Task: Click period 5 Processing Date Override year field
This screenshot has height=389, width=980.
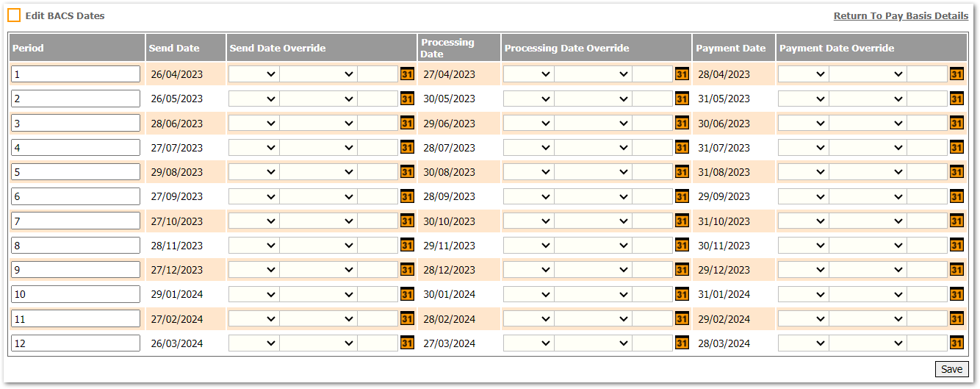Action: (x=652, y=172)
